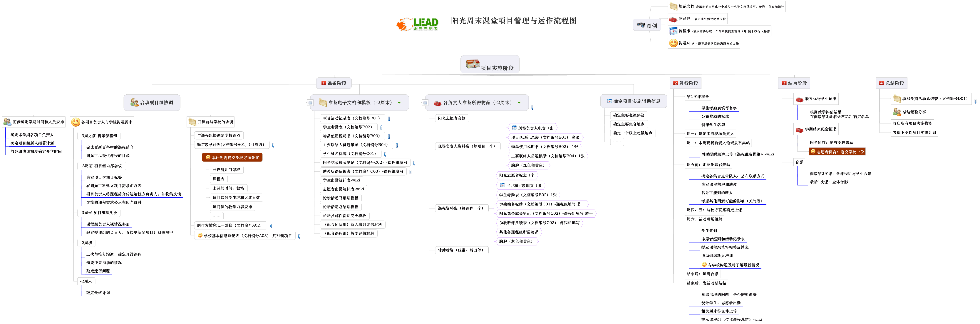Select the 准备阶段 branch
The image size is (980, 324).
(334, 83)
